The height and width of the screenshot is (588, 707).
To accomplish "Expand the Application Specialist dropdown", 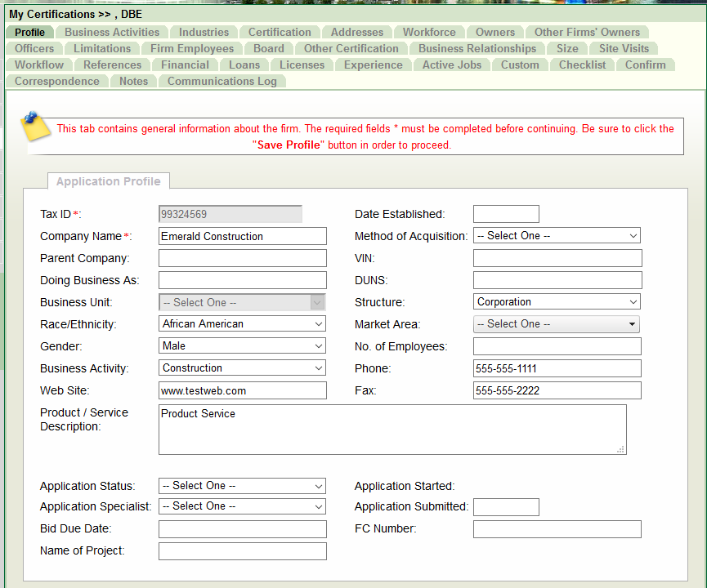I will pyautogui.click(x=242, y=507).
